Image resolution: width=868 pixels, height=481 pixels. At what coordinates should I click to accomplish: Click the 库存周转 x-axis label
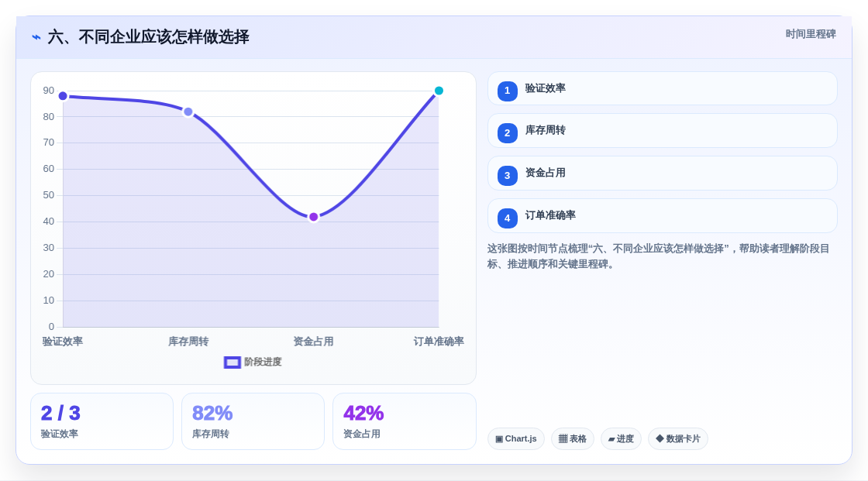point(188,342)
